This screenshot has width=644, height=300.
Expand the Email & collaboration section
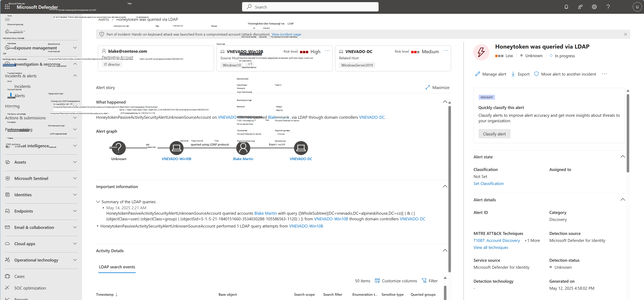(x=75, y=227)
